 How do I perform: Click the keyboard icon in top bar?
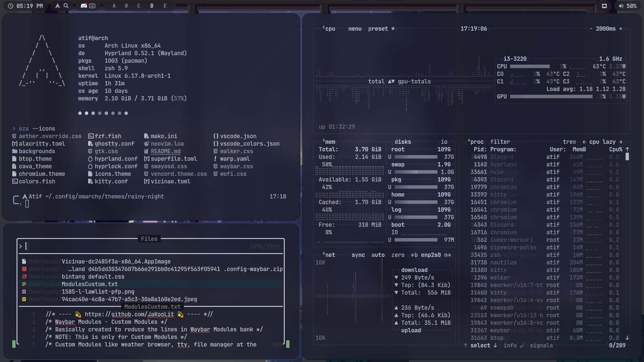(92, 6)
